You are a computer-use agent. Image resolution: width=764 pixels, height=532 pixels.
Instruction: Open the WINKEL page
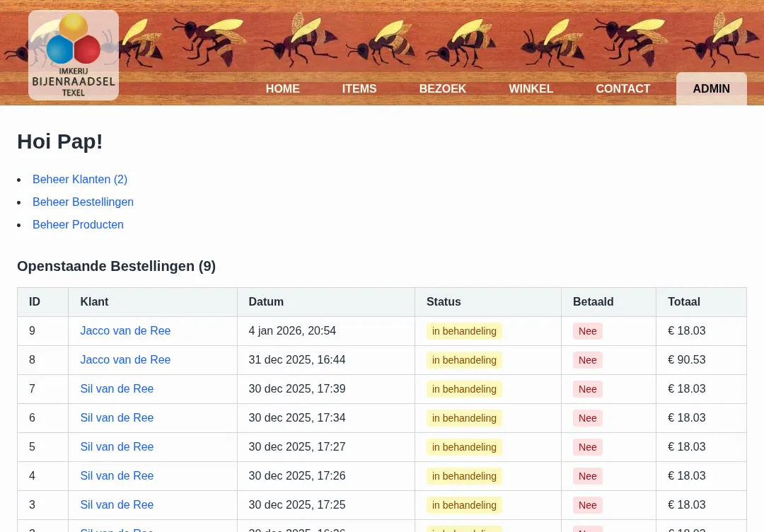point(531,88)
